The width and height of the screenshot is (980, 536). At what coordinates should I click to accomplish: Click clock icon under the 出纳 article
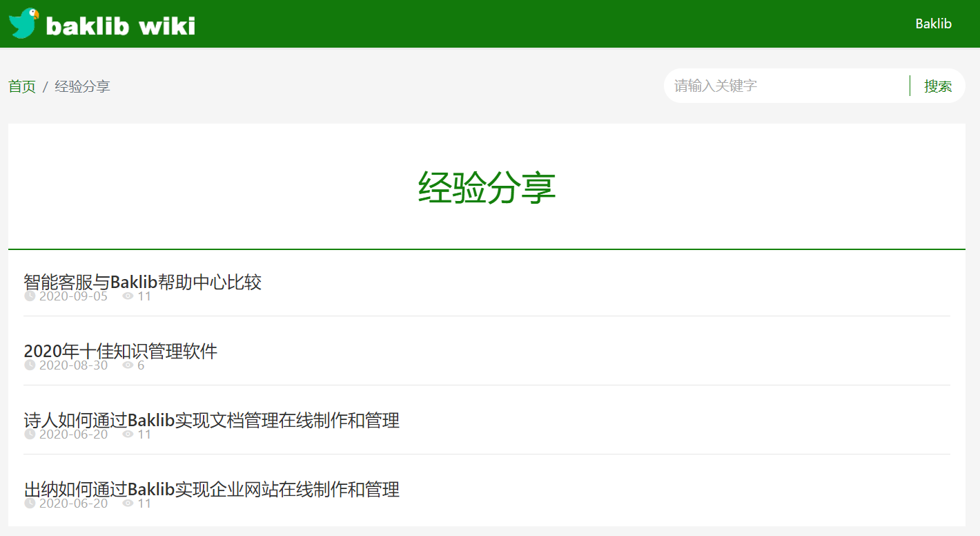[x=30, y=504]
